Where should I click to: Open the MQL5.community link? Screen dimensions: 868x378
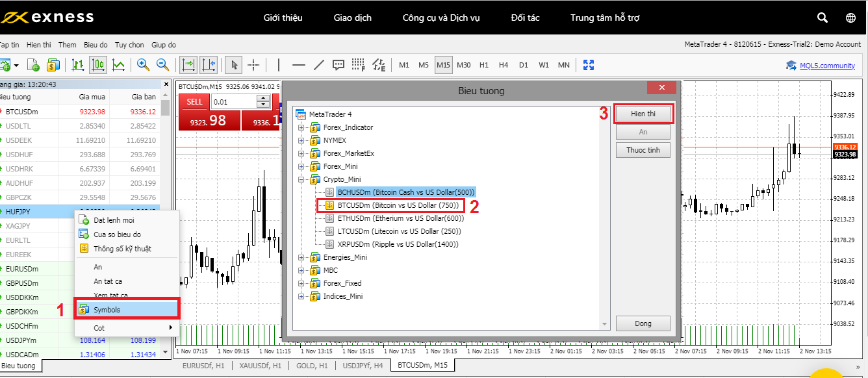click(x=826, y=66)
